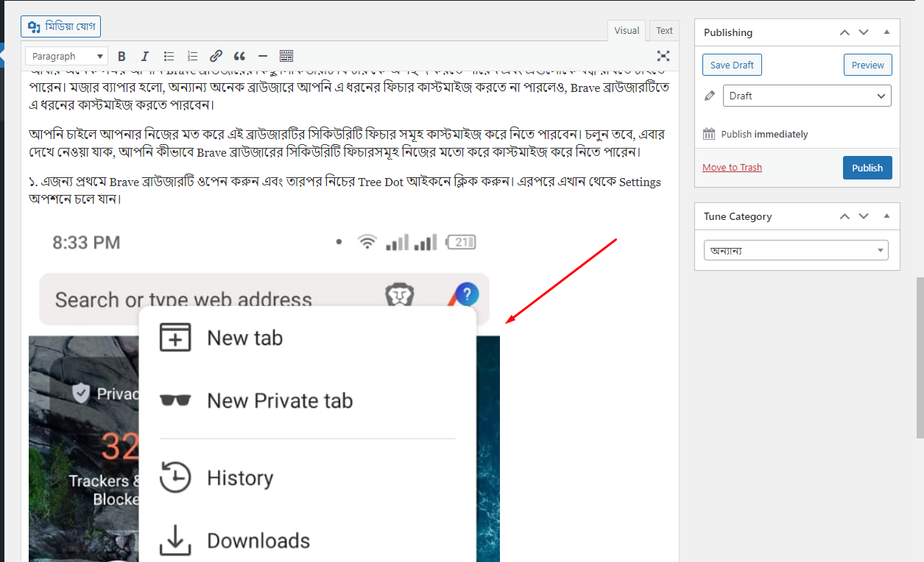Enter distraction-free fullscreen writing mode
Viewport: 924px width, 562px height.
663,55
